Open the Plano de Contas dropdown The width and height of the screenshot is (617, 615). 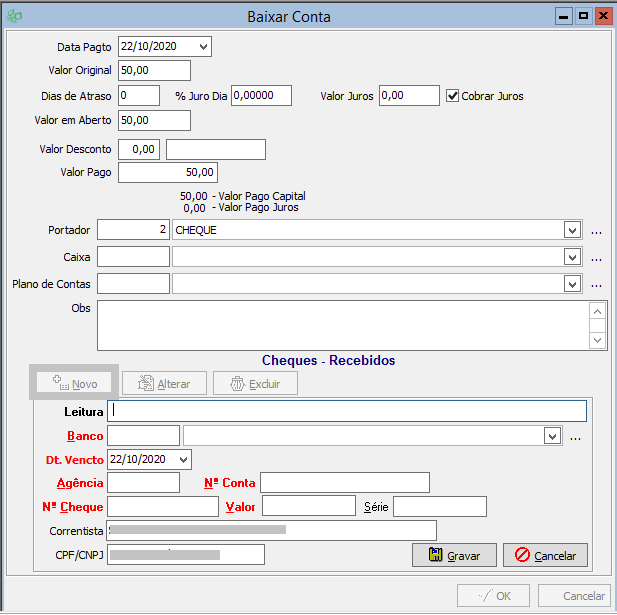click(x=571, y=284)
